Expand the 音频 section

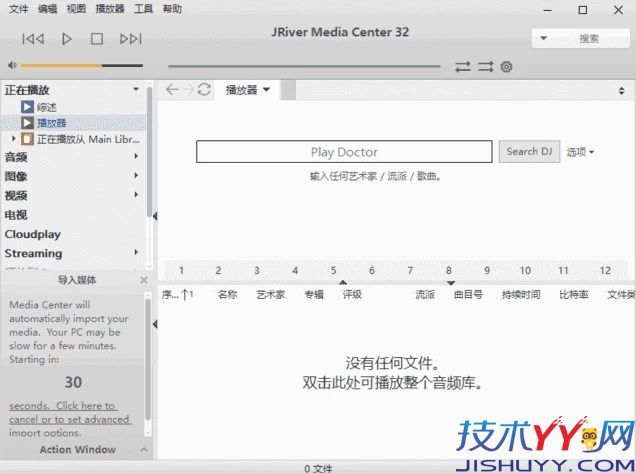coord(136,156)
